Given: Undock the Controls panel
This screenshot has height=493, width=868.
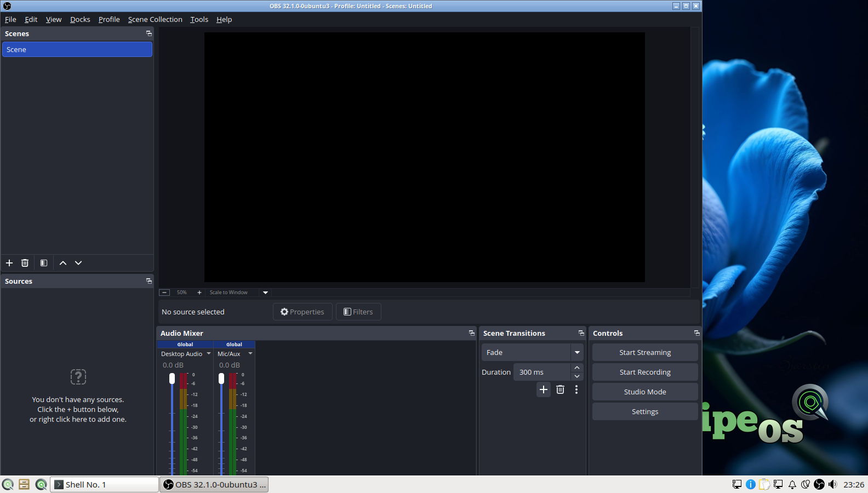Looking at the screenshot, I should point(696,333).
